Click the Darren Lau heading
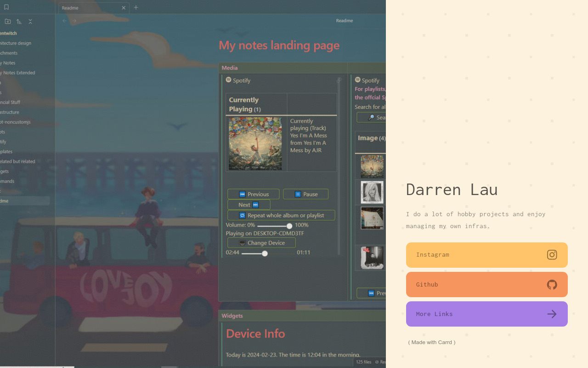Viewport: 588px width, 368px height. (x=452, y=190)
